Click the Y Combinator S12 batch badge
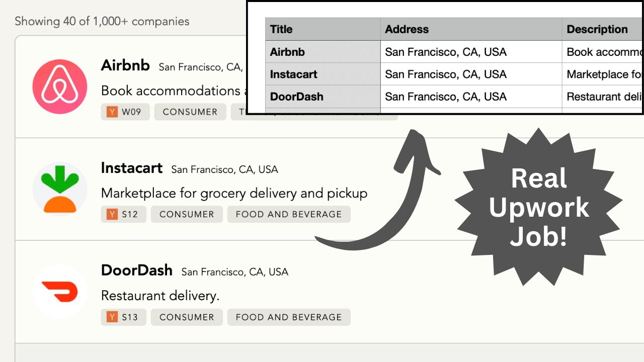Viewport: 644px width, 362px height. (x=124, y=214)
